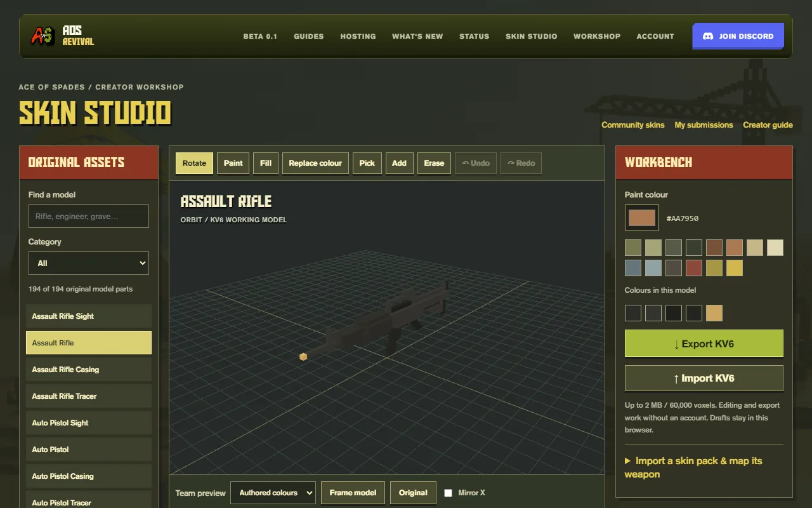
Task: Open the Team preview Authored colours dropdown
Action: tap(273, 493)
